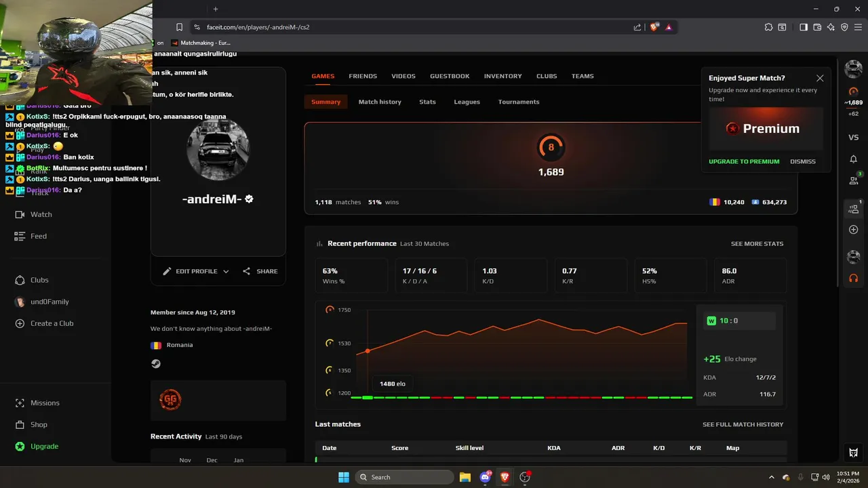Switch to the Inventory tab

coord(503,76)
